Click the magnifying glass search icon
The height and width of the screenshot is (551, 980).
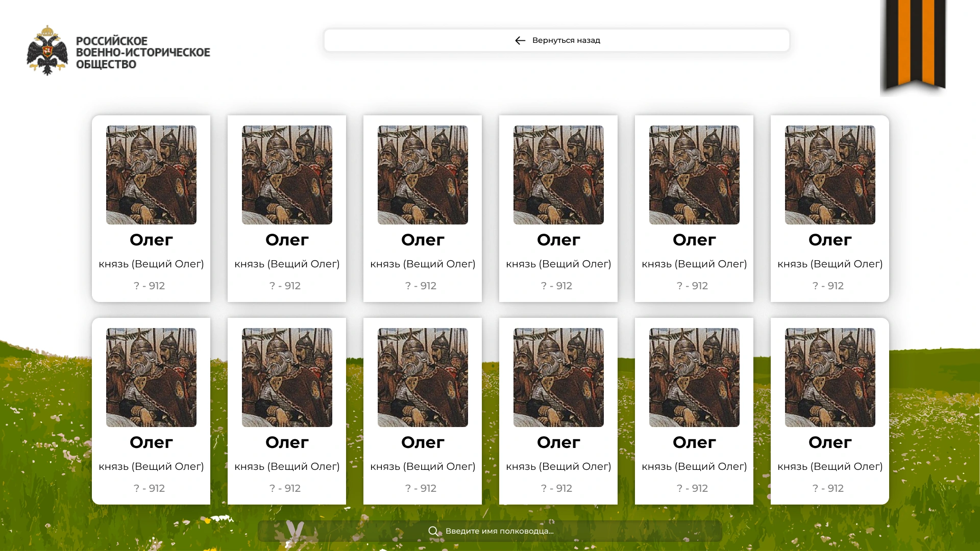point(433,531)
